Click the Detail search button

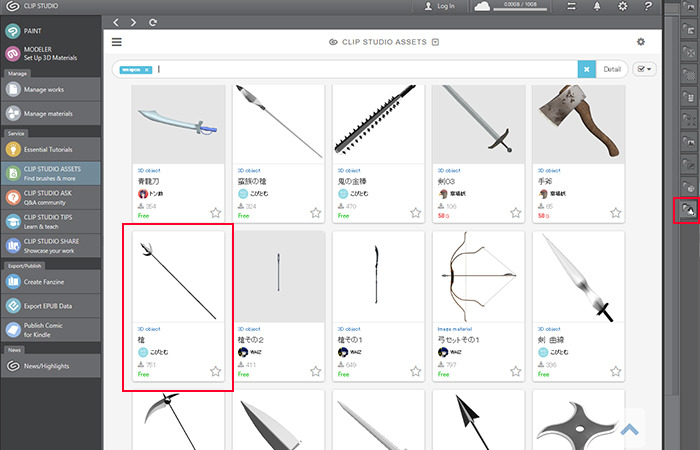point(612,69)
